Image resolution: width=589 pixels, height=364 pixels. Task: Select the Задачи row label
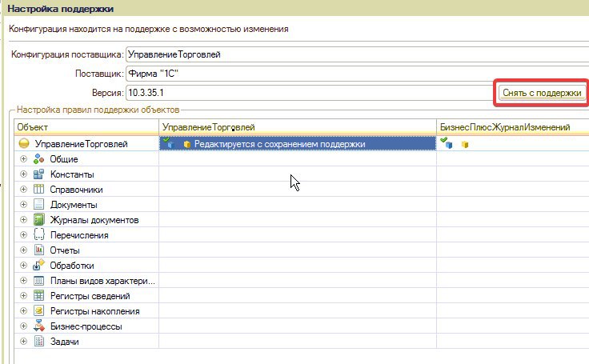click(x=64, y=342)
